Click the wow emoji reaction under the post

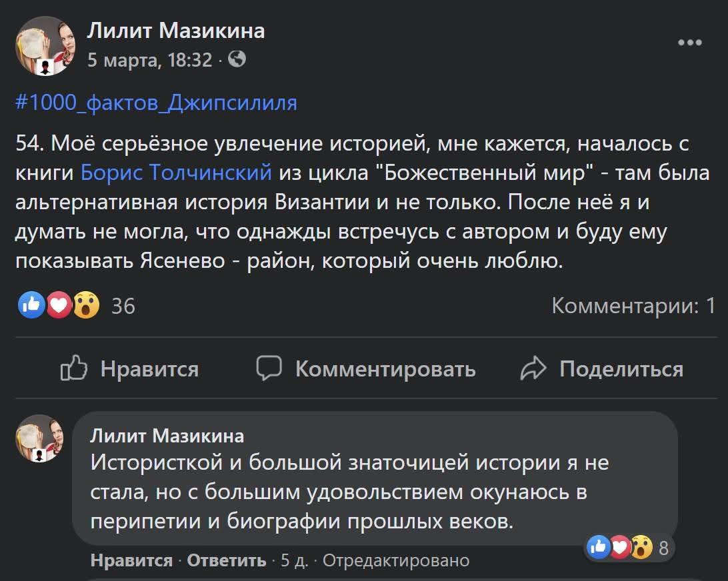(86, 305)
